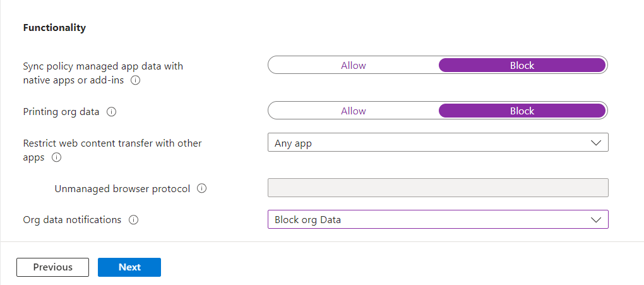Screen dimensions: 644x285
Task: Click the Unmanaged browser protocol label
Action: [x=122, y=188]
